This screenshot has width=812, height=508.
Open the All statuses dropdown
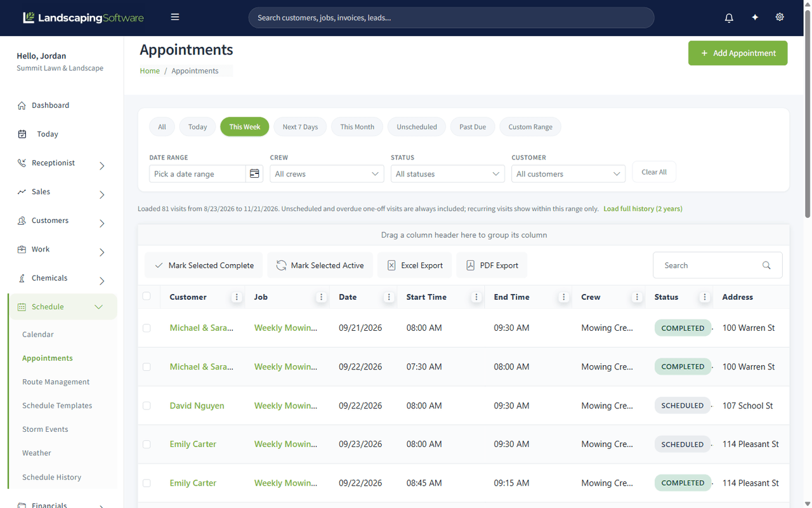[448, 174]
